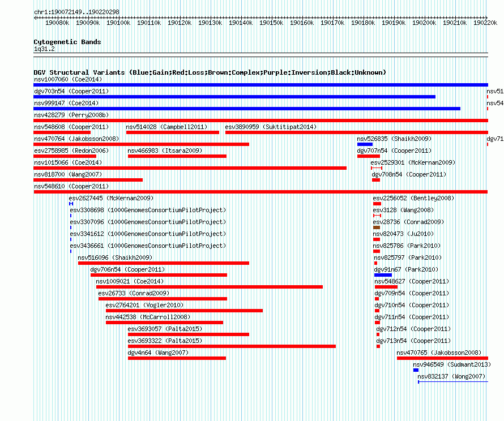
Task: Select nsv1009021 (Coe2014) label
Action: pyautogui.click(x=130, y=281)
